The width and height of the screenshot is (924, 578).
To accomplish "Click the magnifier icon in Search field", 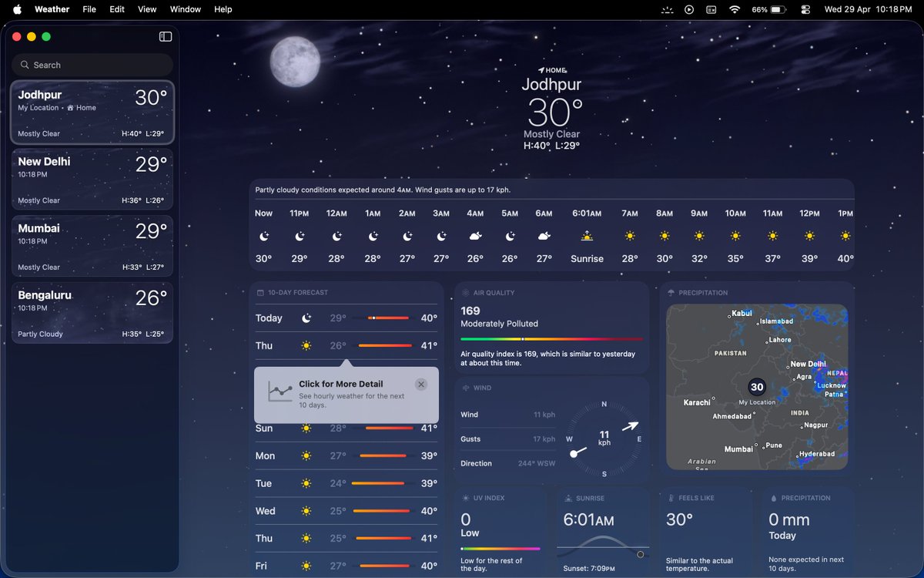I will tap(25, 66).
